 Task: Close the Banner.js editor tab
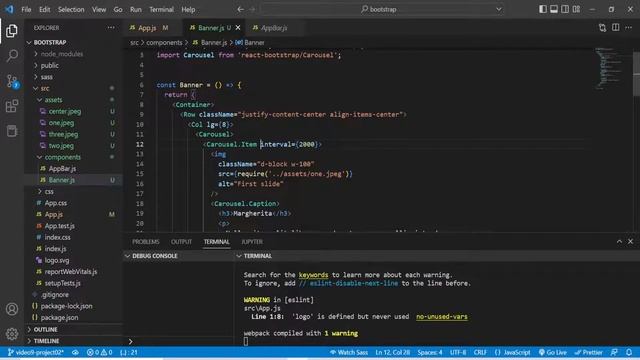click(238, 28)
